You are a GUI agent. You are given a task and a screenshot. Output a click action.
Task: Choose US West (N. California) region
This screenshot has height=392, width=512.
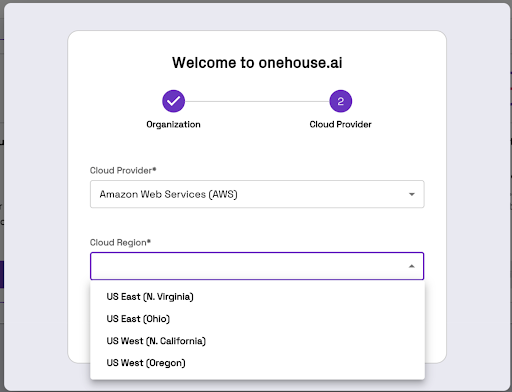[x=257, y=341]
